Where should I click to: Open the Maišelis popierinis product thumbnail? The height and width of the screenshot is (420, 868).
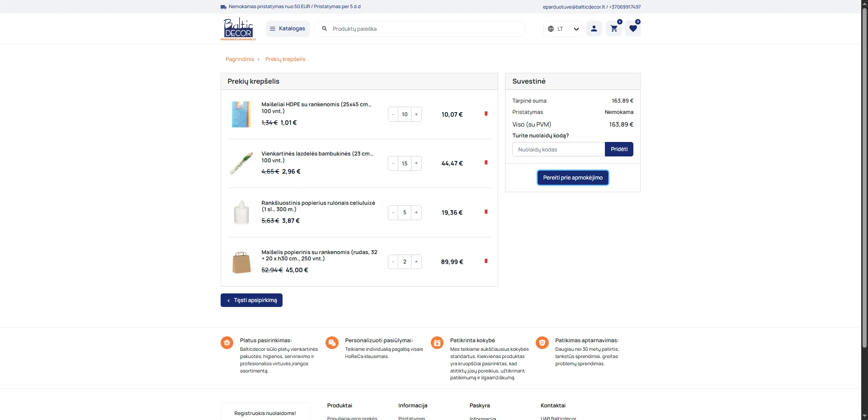point(242,261)
